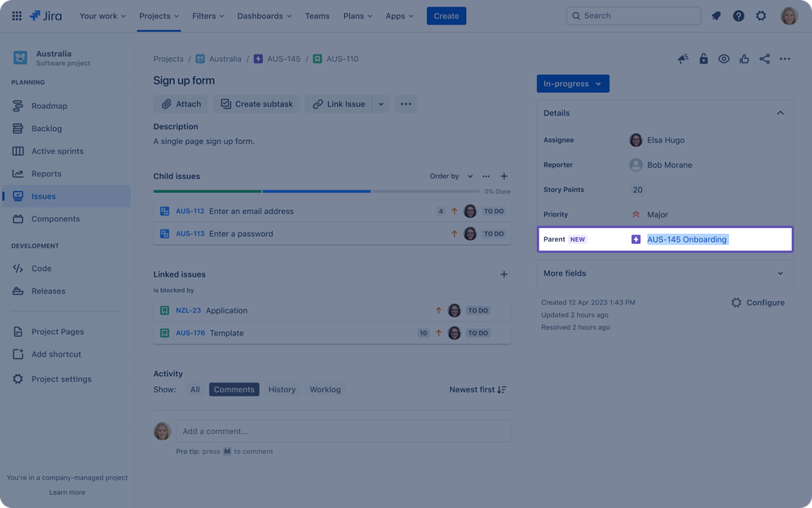This screenshot has width=812, height=508.
Task: Switch comment sorting to Newest first
Action: pyautogui.click(x=478, y=389)
